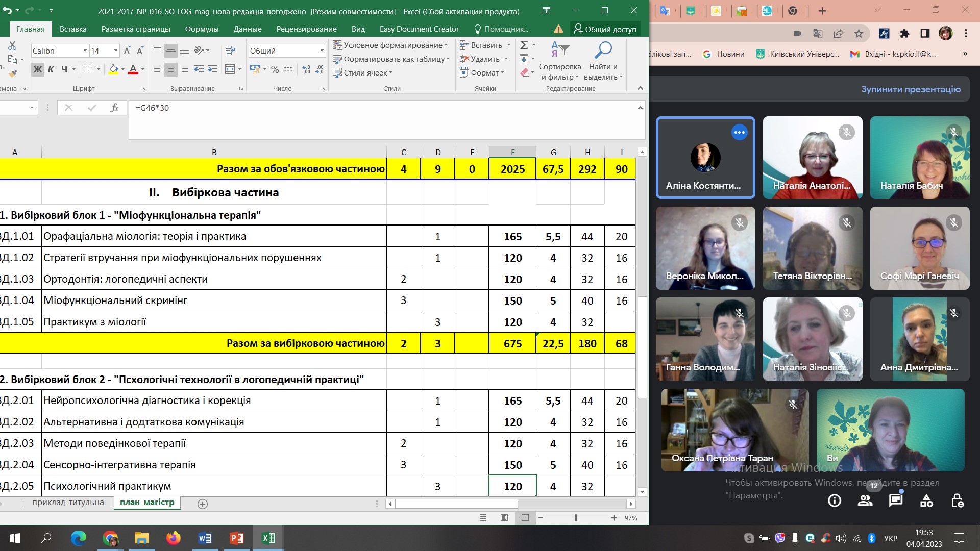The image size is (980, 551).
Task: Open the Формулы ribbon tab
Action: [x=202, y=29]
